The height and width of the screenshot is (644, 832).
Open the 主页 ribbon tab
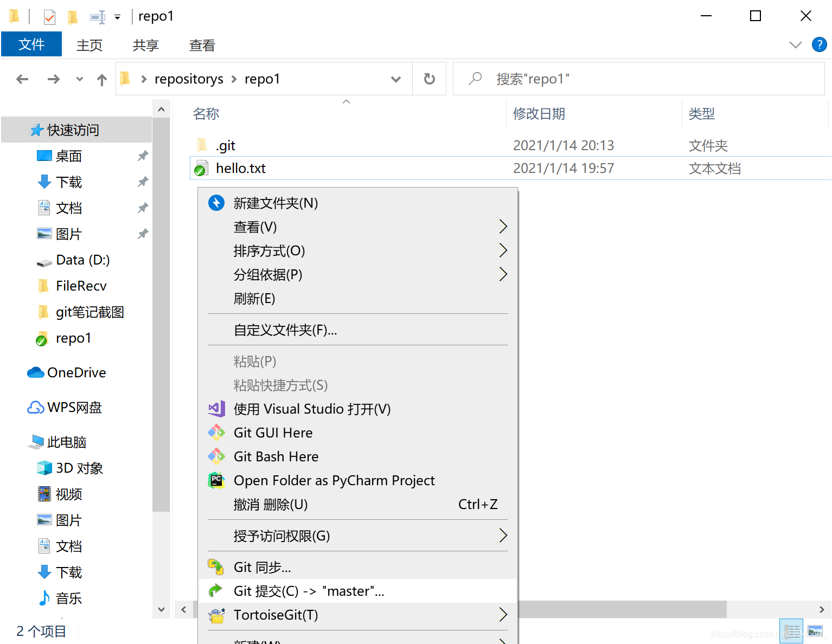coord(89,45)
